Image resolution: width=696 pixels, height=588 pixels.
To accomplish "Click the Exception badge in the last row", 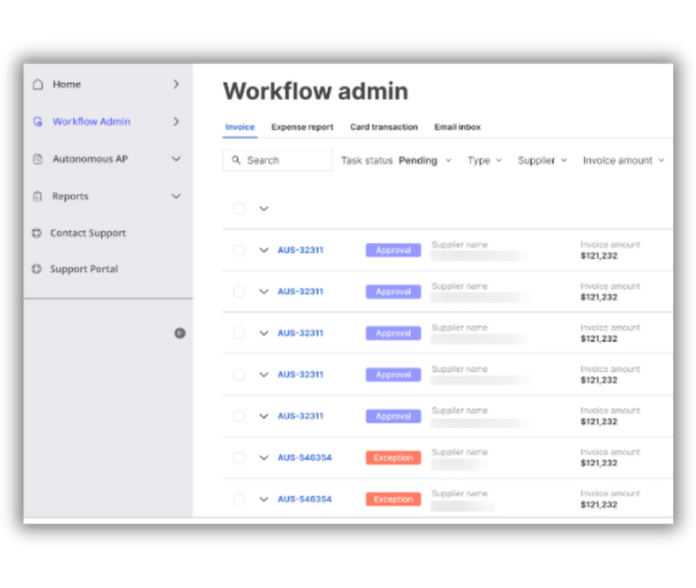I will (x=393, y=499).
